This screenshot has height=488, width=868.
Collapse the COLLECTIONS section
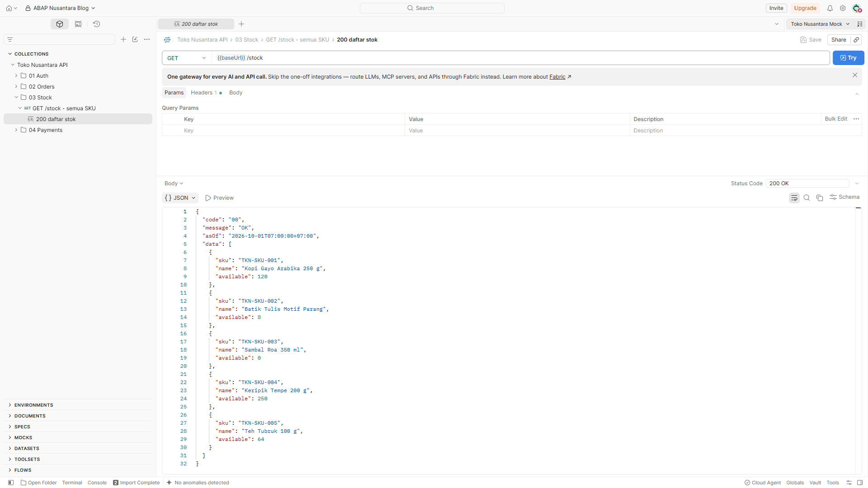(10, 54)
